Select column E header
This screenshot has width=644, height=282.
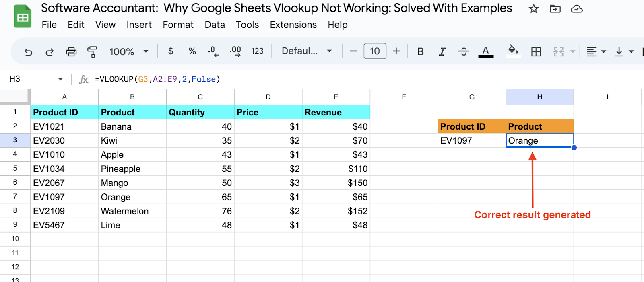coord(336,97)
